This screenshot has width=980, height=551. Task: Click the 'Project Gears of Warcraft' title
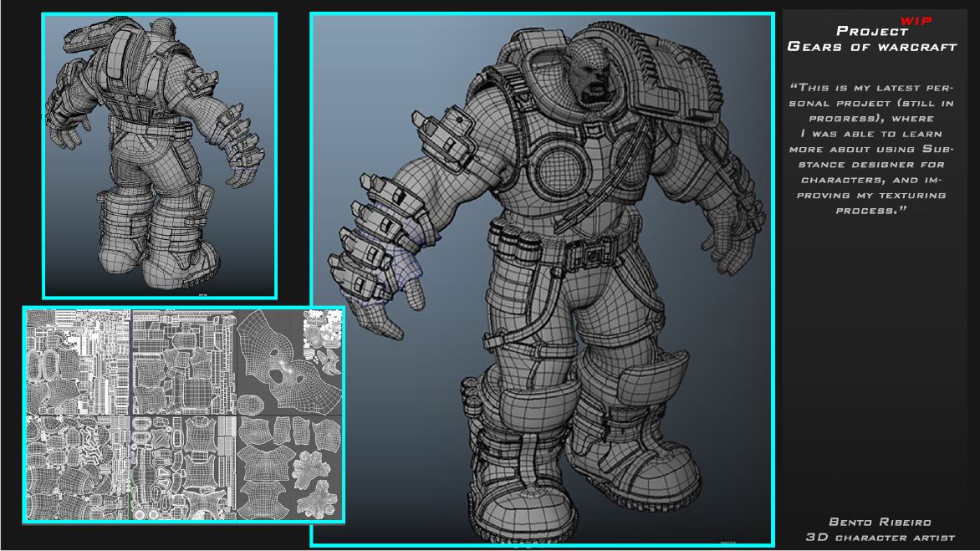(x=872, y=38)
